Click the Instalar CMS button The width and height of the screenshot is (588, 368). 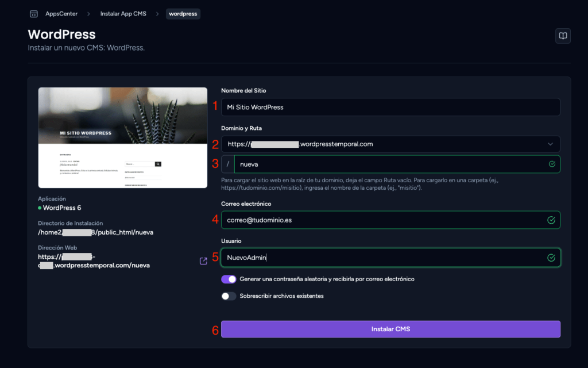click(x=390, y=329)
